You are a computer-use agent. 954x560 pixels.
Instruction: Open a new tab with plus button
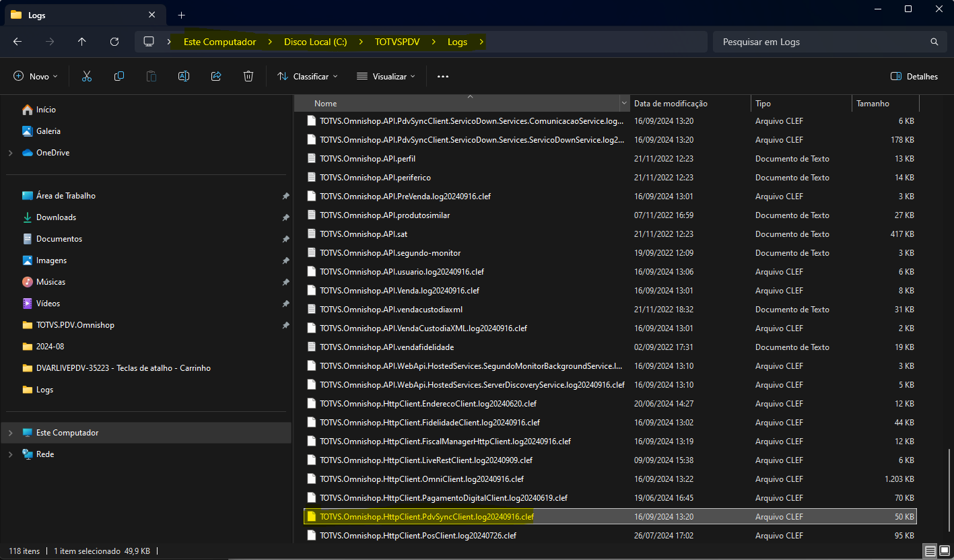pos(182,15)
